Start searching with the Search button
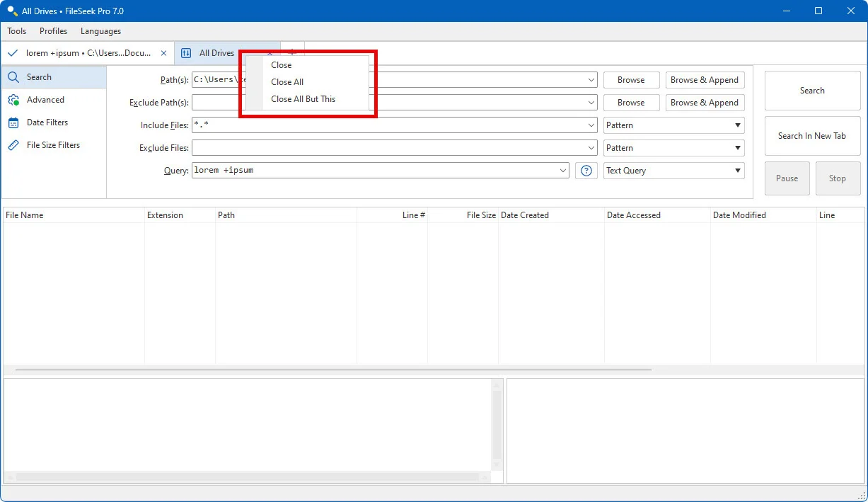Image resolution: width=868 pixels, height=502 pixels. click(811, 90)
